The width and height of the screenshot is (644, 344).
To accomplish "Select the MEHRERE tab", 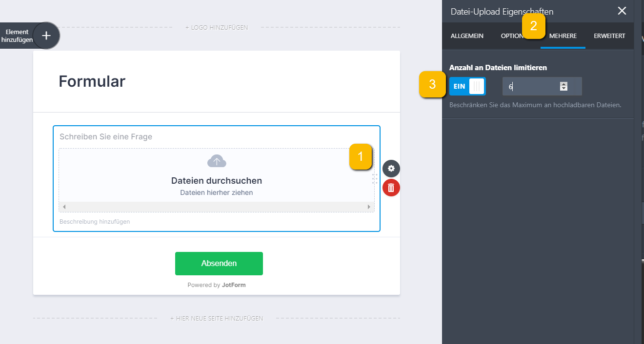I will coord(563,36).
